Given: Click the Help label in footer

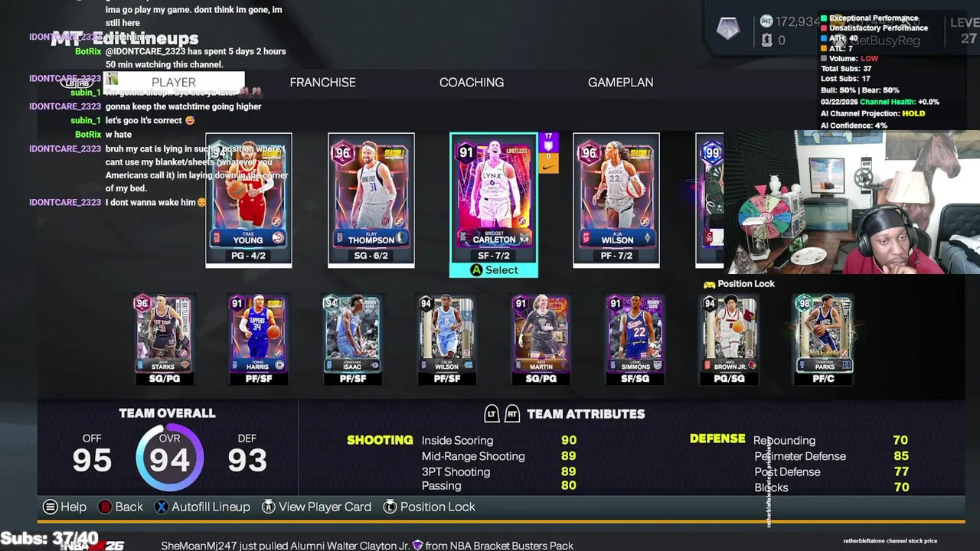Looking at the screenshot, I should point(73,507).
